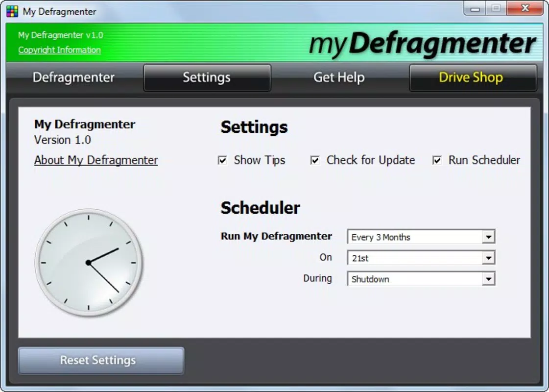Image resolution: width=549 pixels, height=392 pixels.
Task: Click the Scheduler heading
Action: (260, 208)
